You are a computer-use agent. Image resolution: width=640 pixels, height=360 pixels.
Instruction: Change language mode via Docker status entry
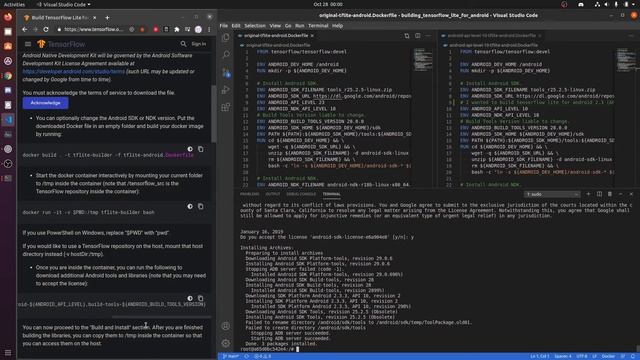click(x=608, y=356)
